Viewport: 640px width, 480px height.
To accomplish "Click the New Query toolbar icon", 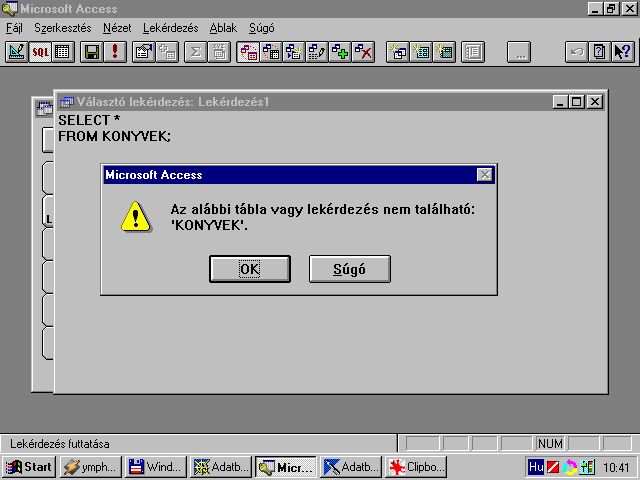I will (398, 52).
